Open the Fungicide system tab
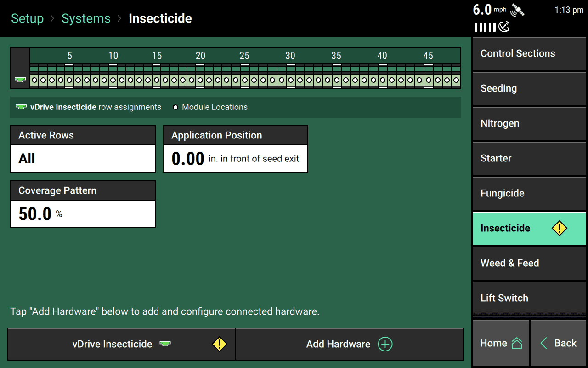Viewport: 588px width, 368px height. coord(529,193)
